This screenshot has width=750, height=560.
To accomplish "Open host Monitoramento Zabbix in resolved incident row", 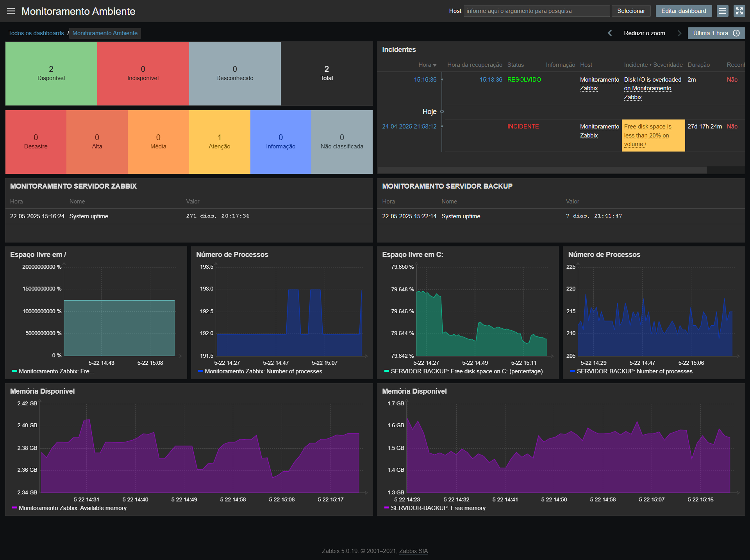I will (599, 84).
